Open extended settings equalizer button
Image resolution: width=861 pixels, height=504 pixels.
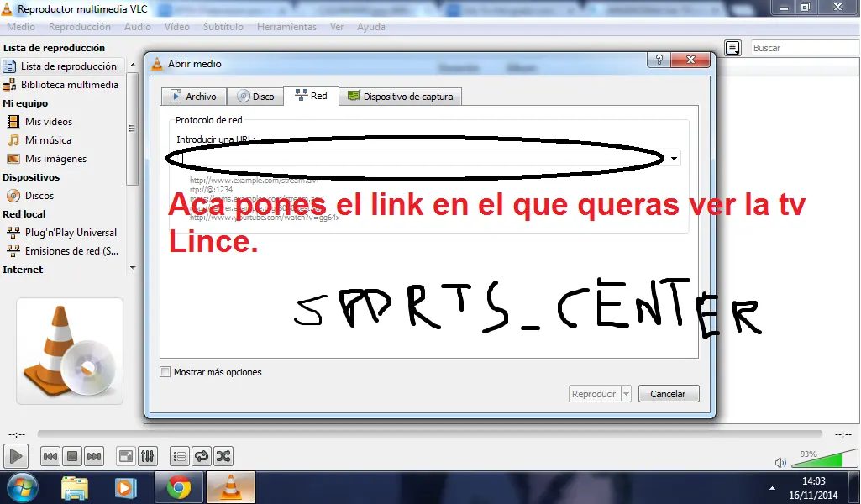coord(148,455)
